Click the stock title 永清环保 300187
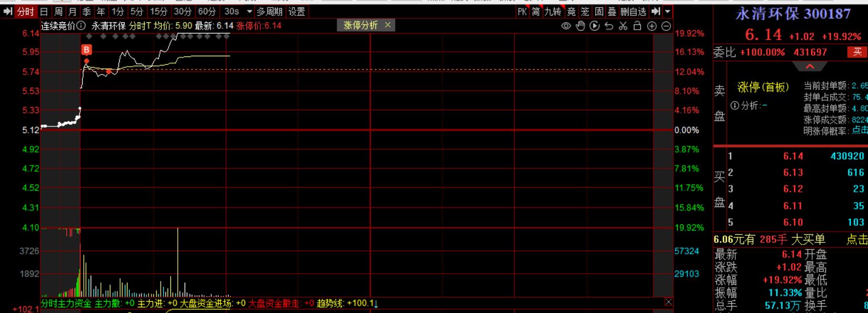The image size is (868, 313). pos(793,14)
